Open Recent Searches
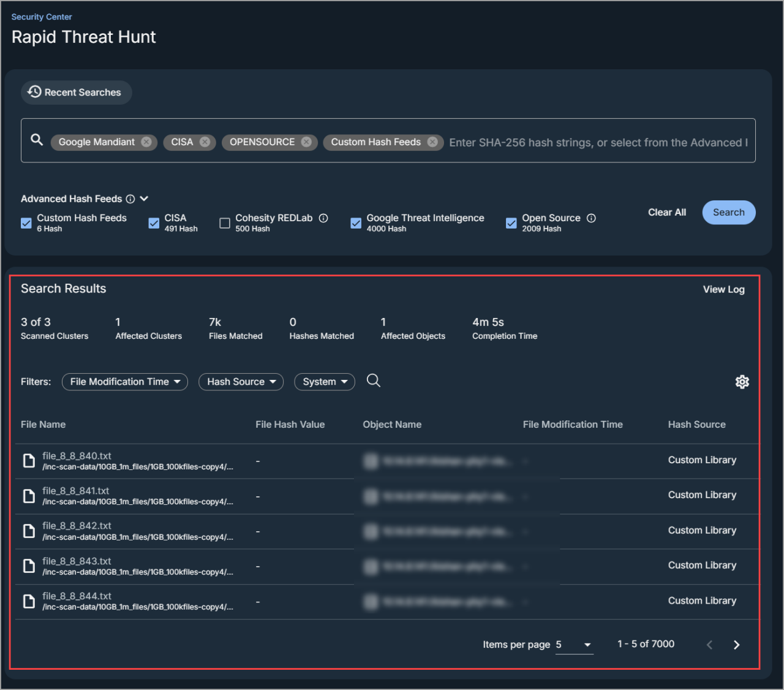The width and height of the screenshot is (784, 690). [x=76, y=92]
